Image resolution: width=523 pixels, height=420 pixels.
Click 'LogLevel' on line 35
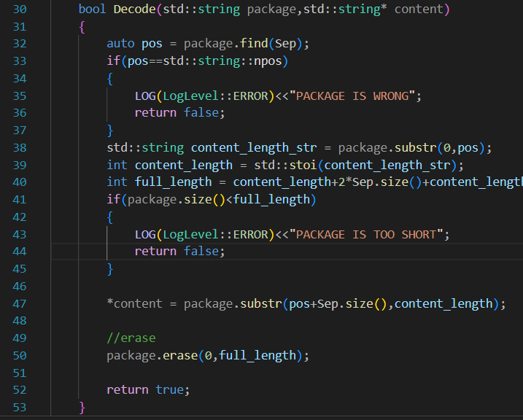pyautogui.click(x=190, y=96)
